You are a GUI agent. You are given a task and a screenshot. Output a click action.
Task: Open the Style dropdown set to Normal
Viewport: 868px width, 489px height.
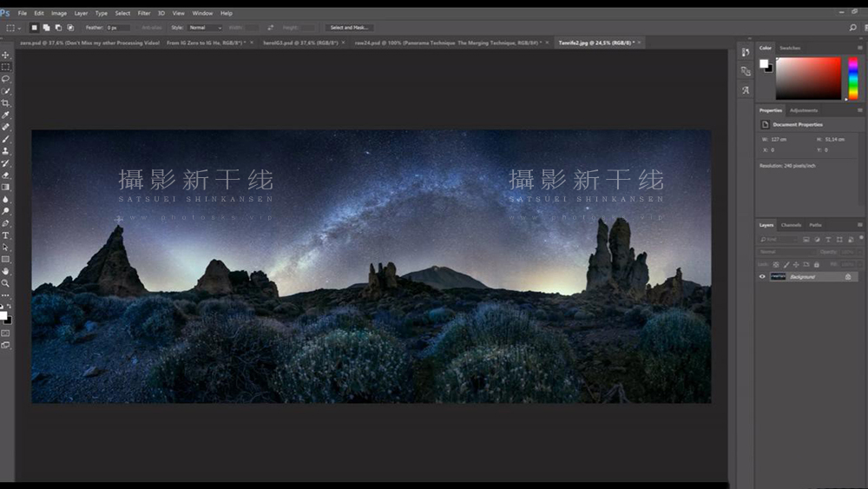coord(205,28)
